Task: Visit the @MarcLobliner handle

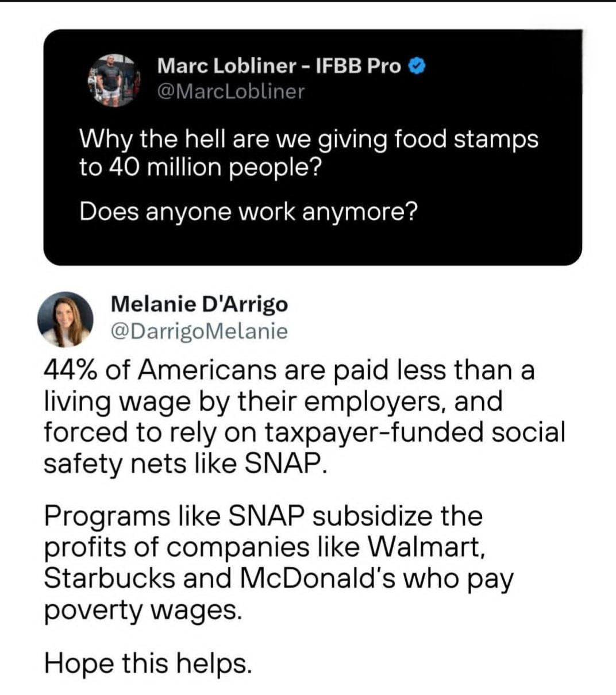Action: coord(230,92)
